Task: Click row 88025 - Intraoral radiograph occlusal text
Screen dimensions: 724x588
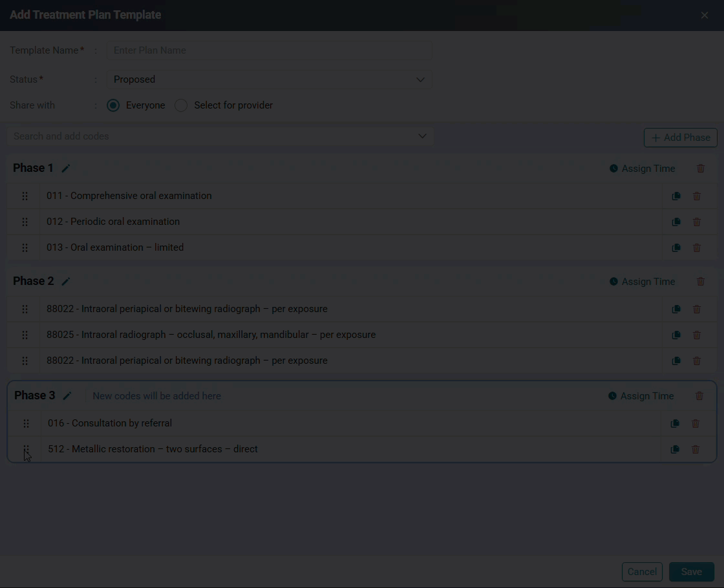Action: tap(211, 335)
